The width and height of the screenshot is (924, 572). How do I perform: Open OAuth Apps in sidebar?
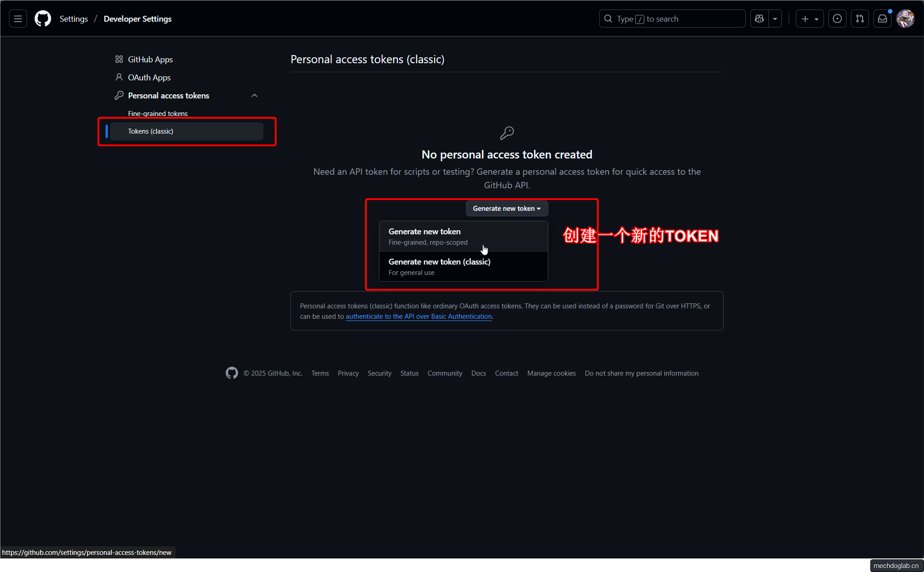(x=149, y=77)
